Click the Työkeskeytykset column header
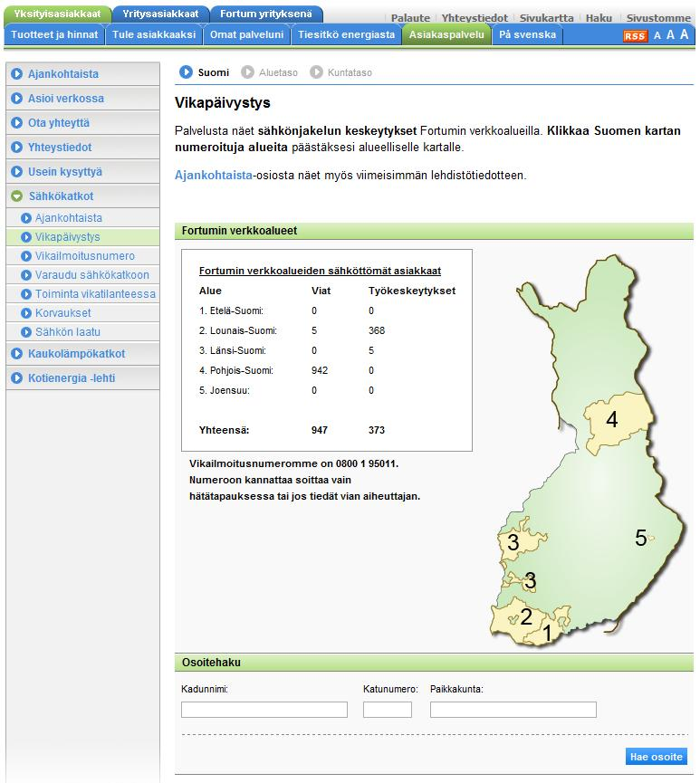Screen dimensions: 700x783 click(412, 291)
